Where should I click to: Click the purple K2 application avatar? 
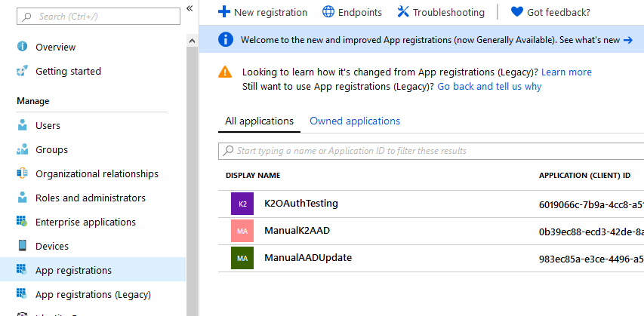pyautogui.click(x=242, y=204)
